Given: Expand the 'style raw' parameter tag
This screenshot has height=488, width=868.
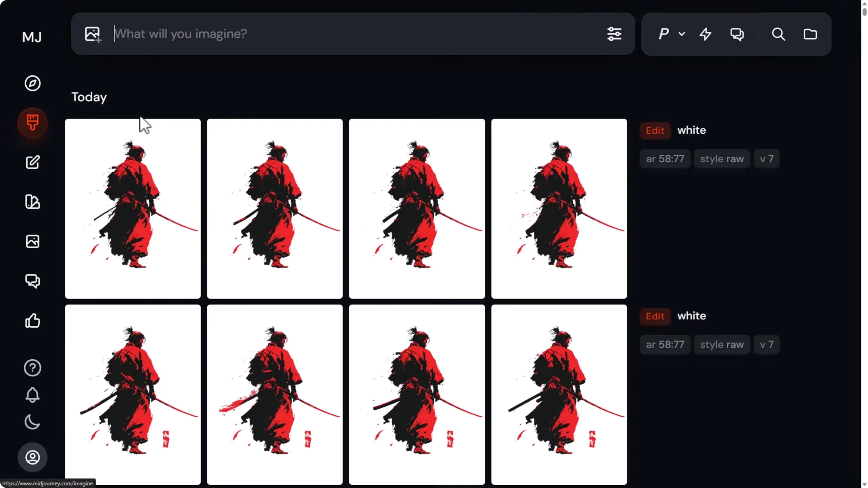Looking at the screenshot, I should (722, 159).
